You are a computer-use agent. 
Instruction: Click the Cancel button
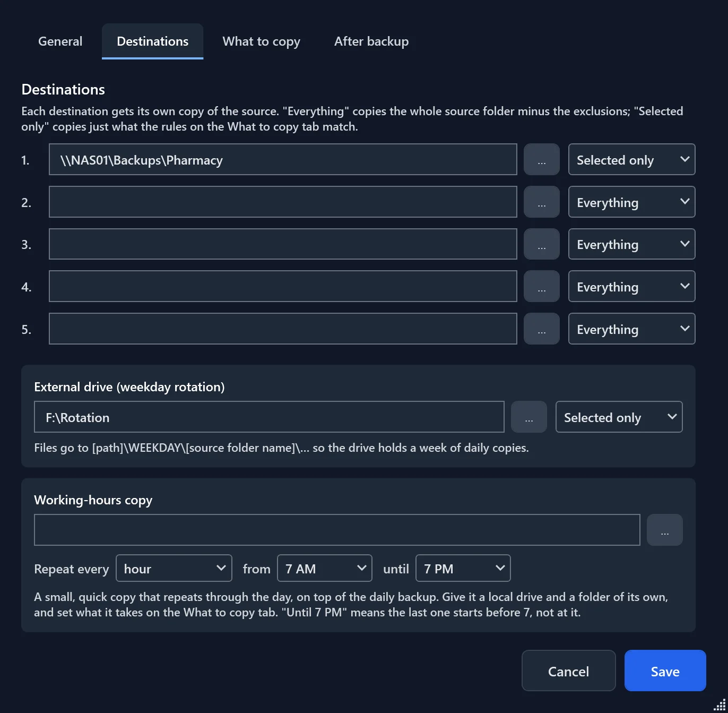point(569,671)
